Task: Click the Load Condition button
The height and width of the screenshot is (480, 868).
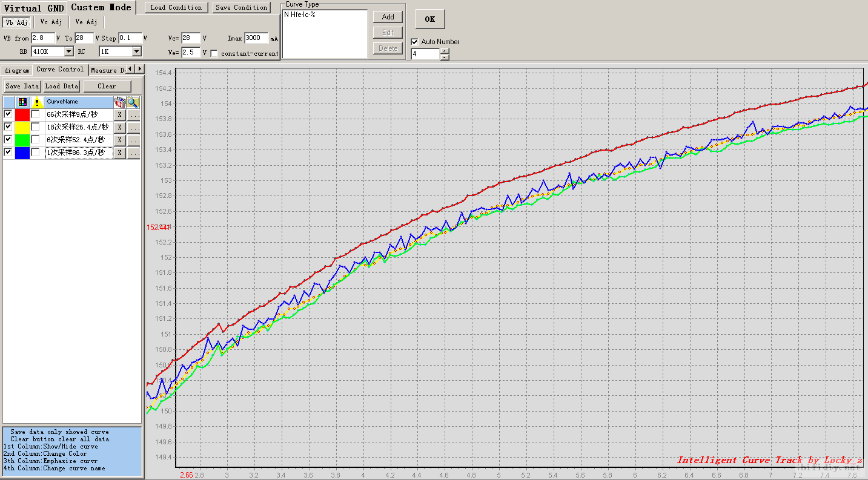Action: coord(176,8)
